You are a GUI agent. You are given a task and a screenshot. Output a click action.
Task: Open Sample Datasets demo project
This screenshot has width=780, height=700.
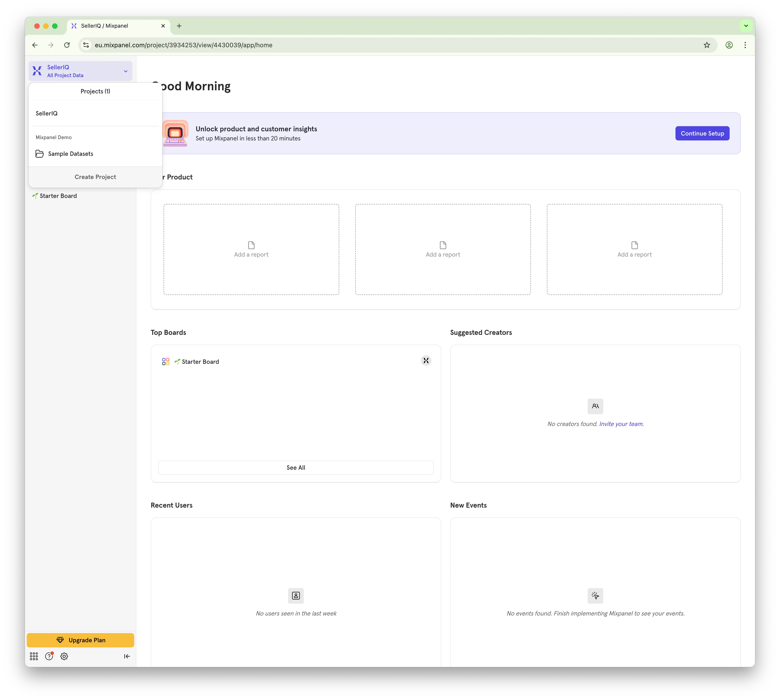95,154
